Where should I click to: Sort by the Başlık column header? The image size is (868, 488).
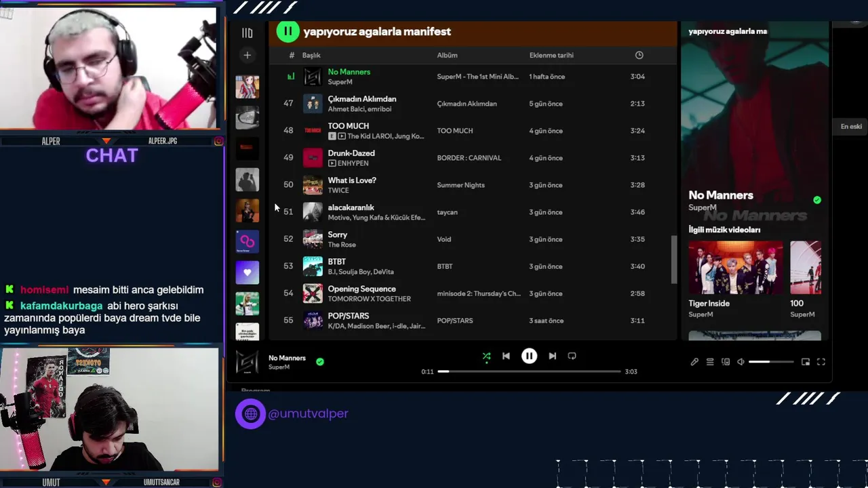point(311,55)
